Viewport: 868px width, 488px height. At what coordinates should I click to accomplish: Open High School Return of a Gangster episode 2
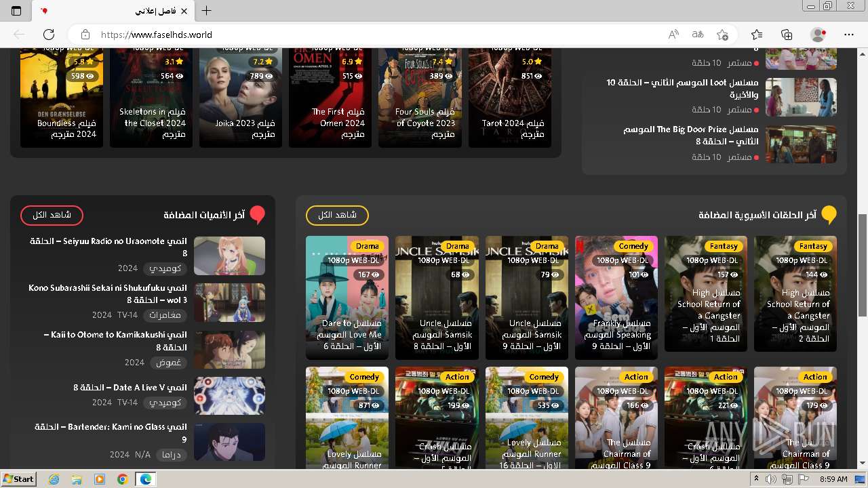click(795, 293)
